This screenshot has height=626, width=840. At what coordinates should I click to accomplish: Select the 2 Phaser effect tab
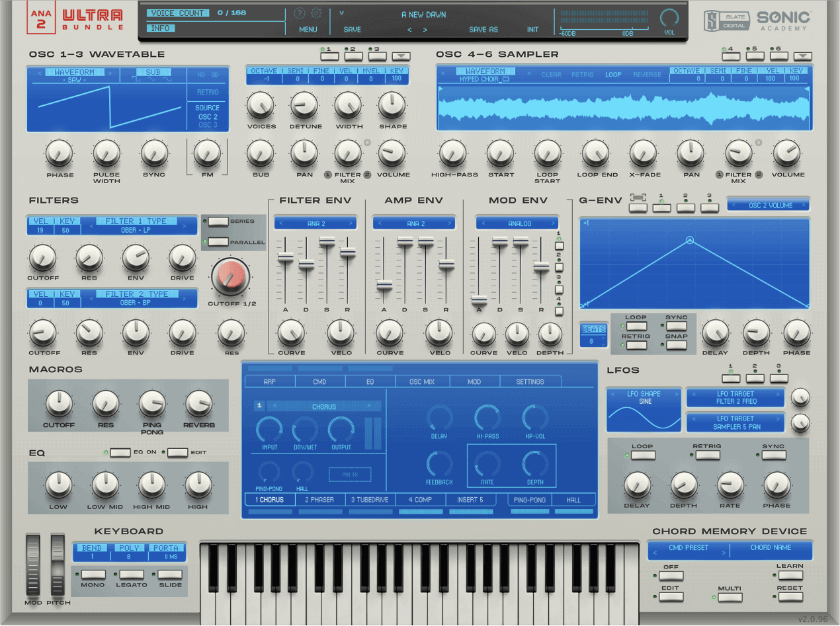tap(319, 500)
